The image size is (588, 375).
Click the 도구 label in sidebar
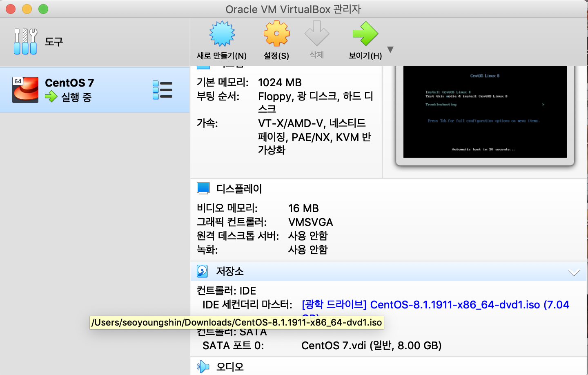pos(54,42)
